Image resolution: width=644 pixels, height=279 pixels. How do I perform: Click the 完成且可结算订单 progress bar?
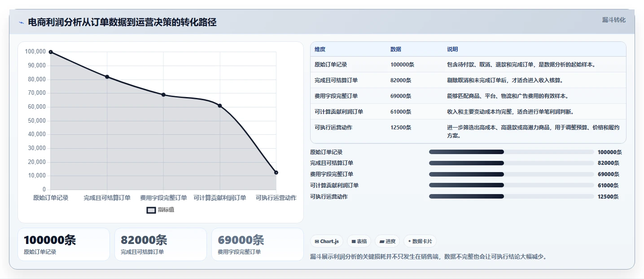click(512, 163)
